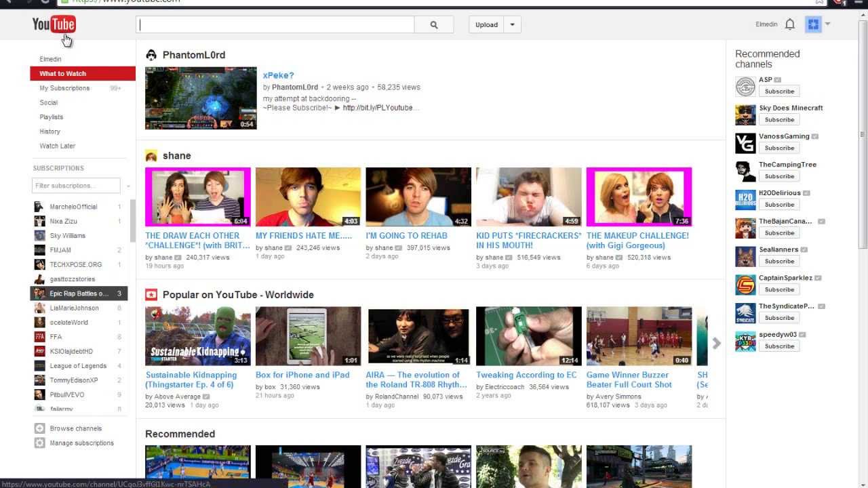The width and height of the screenshot is (868, 488).
Task: Focus the YouTube search box
Action: click(275, 24)
